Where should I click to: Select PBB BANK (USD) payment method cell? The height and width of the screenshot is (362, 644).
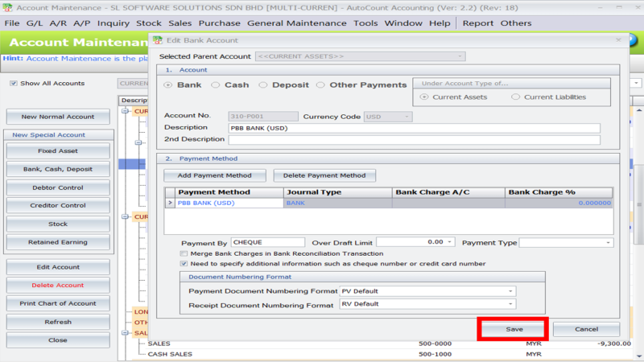pos(229,203)
